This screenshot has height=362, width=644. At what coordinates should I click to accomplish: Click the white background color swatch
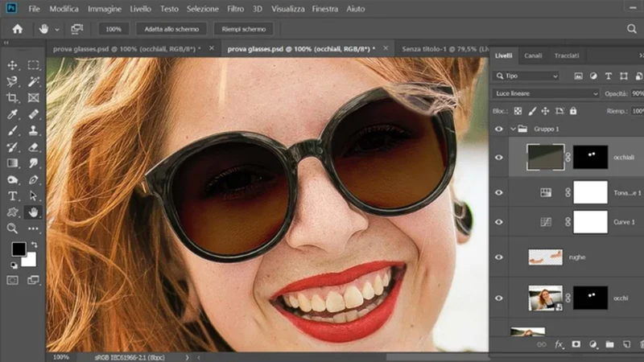pos(30,261)
